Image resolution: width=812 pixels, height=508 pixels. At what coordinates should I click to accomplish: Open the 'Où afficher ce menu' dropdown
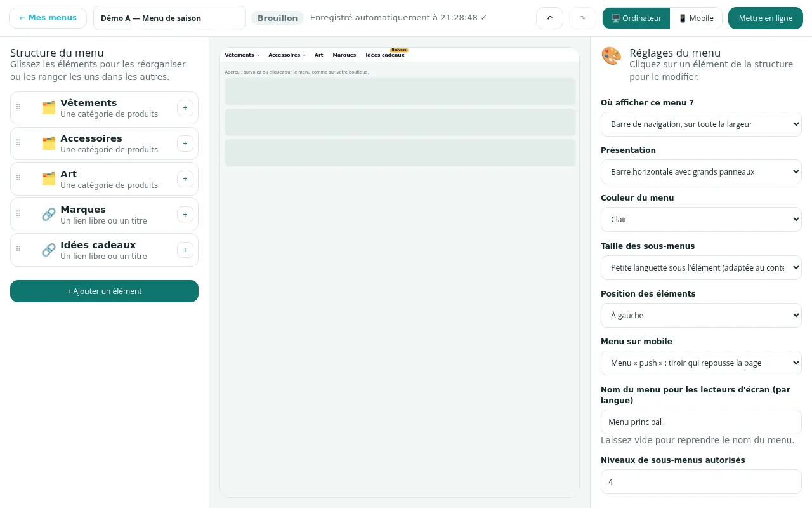tap(701, 124)
